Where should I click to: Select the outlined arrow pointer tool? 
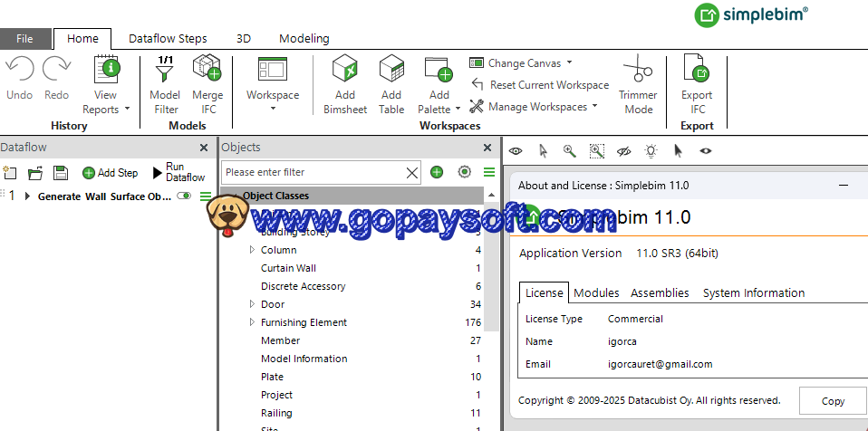pyautogui.click(x=543, y=150)
